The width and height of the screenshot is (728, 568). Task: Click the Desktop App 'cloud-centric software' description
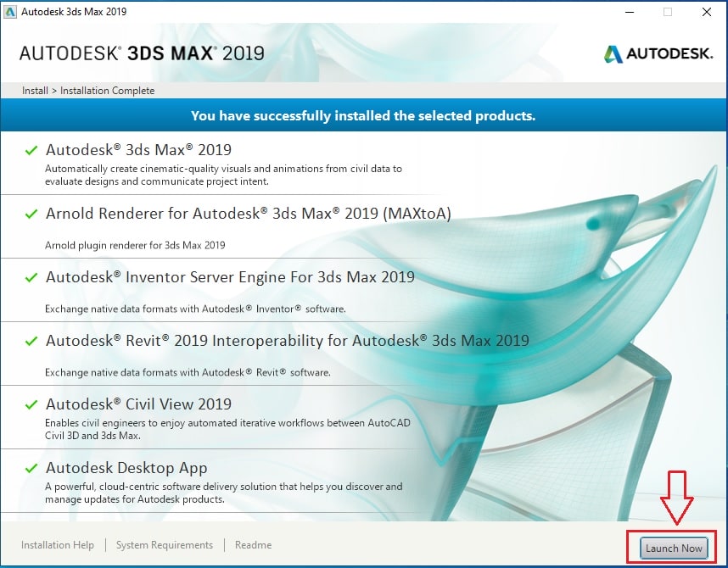224,493
